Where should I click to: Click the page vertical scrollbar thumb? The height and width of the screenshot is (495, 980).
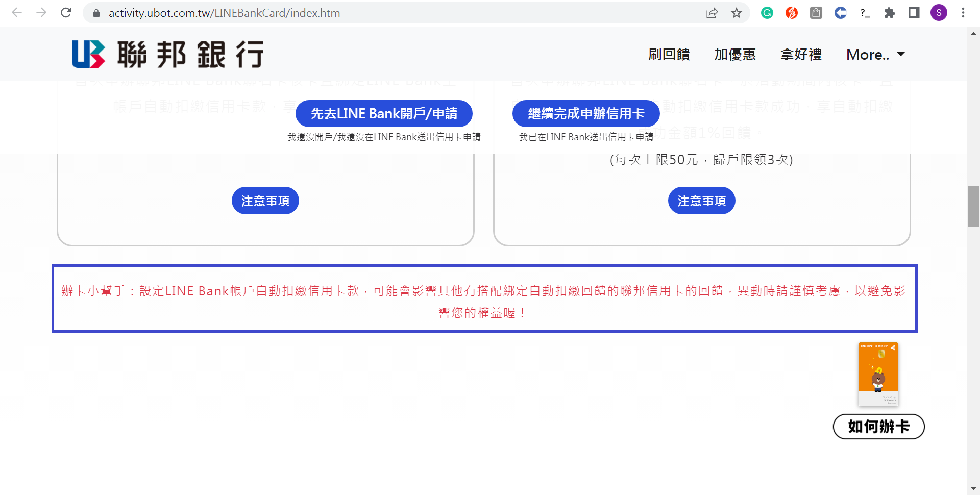coord(973,206)
